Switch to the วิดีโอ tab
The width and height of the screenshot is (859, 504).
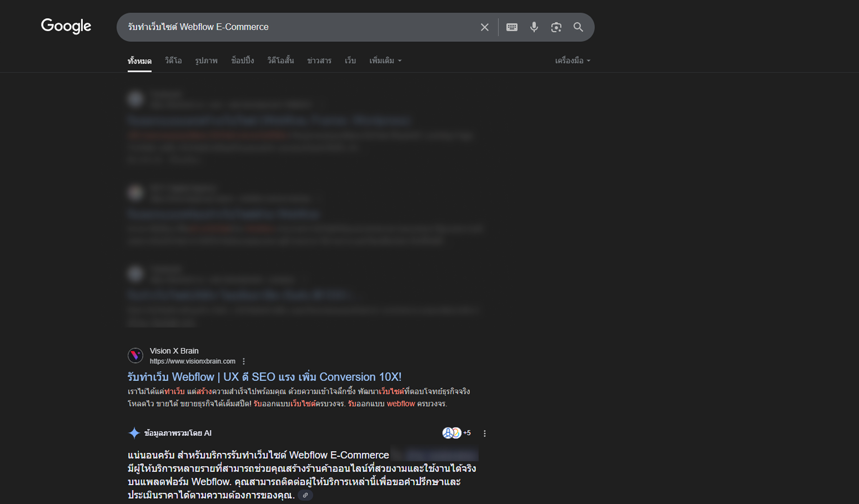click(173, 61)
